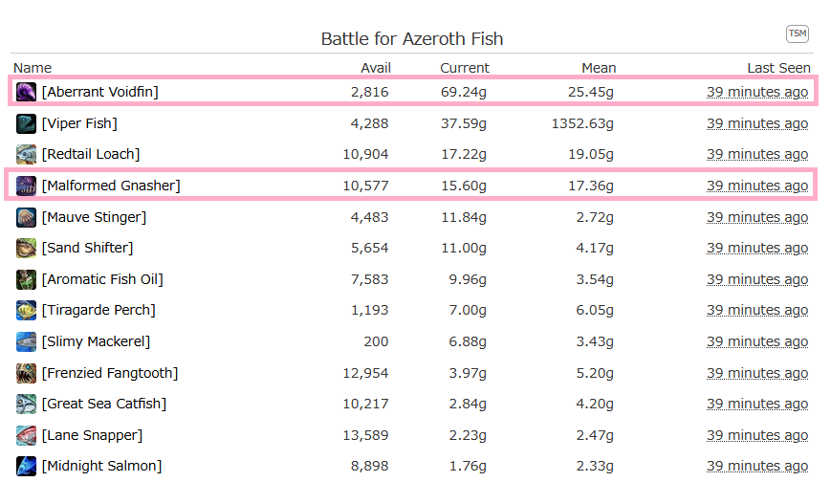Click the Viper Fish item icon
Viewport: 831px width, 504px height.
pyautogui.click(x=26, y=123)
